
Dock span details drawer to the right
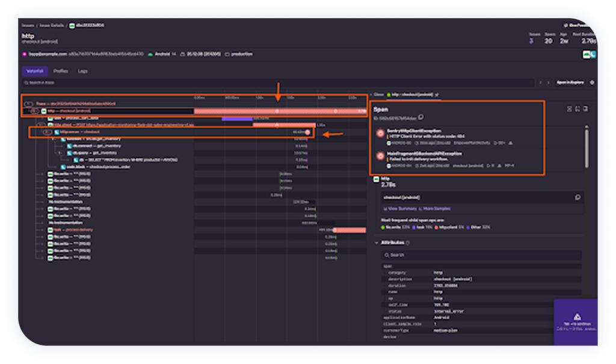coord(585,109)
